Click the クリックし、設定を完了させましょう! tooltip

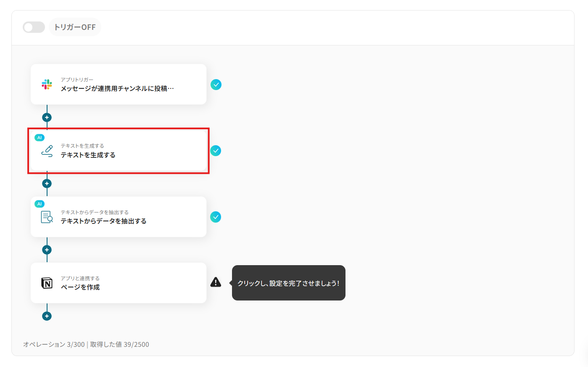(x=288, y=283)
